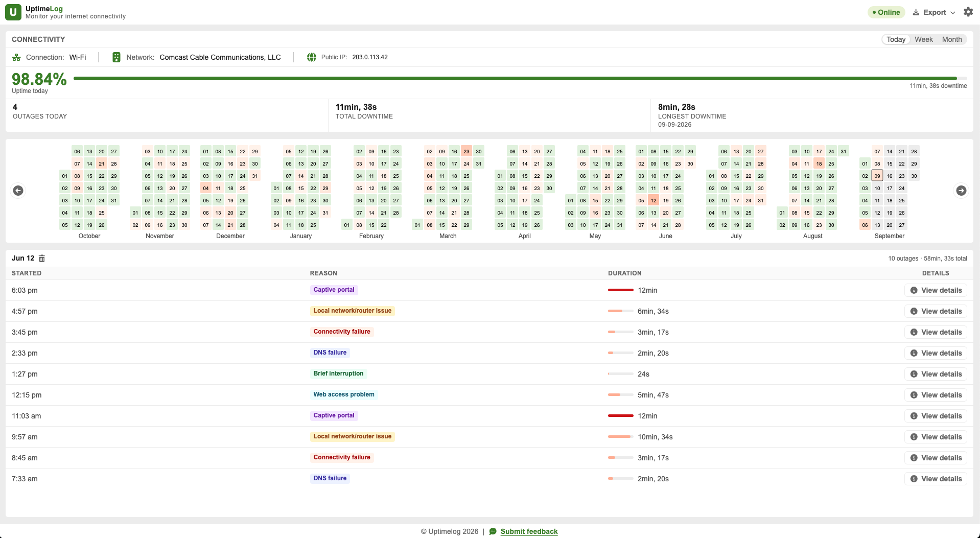Click the 98.84% uptime value

pyautogui.click(x=39, y=79)
